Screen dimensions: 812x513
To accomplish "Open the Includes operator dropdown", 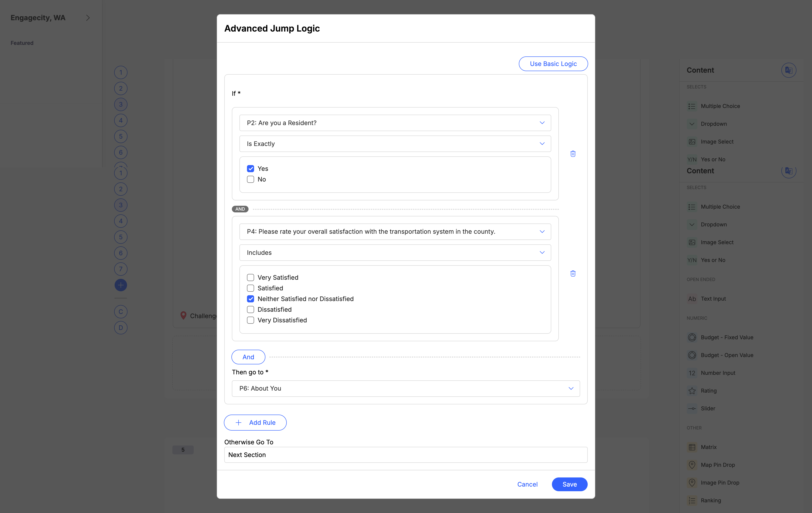I will [x=395, y=253].
